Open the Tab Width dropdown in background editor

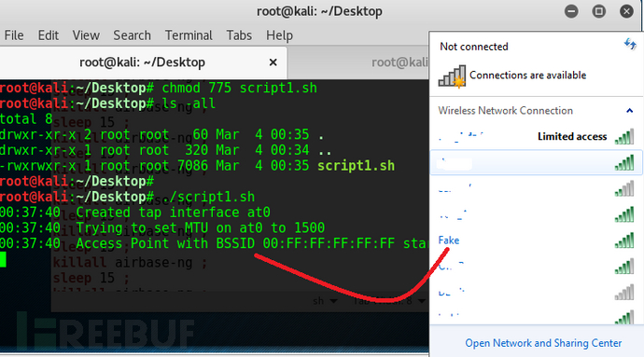click(x=389, y=301)
